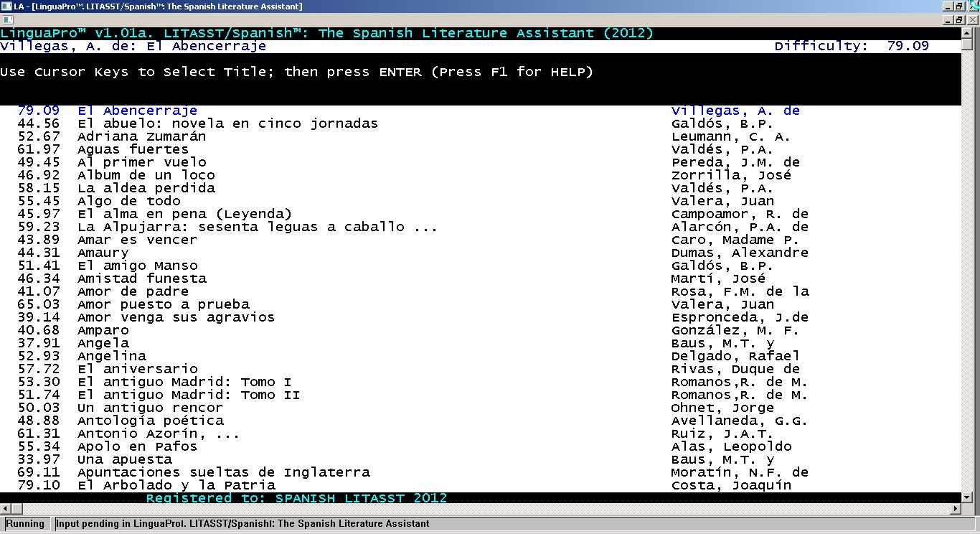Select El antiguo Madrid: Tomo I
Viewport: 980px width, 534px height.
click(x=184, y=382)
